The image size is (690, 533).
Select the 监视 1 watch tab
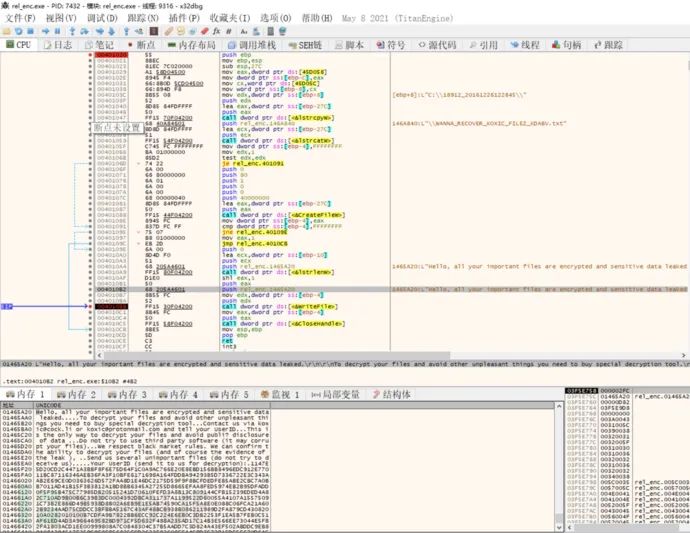(x=280, y=394)
